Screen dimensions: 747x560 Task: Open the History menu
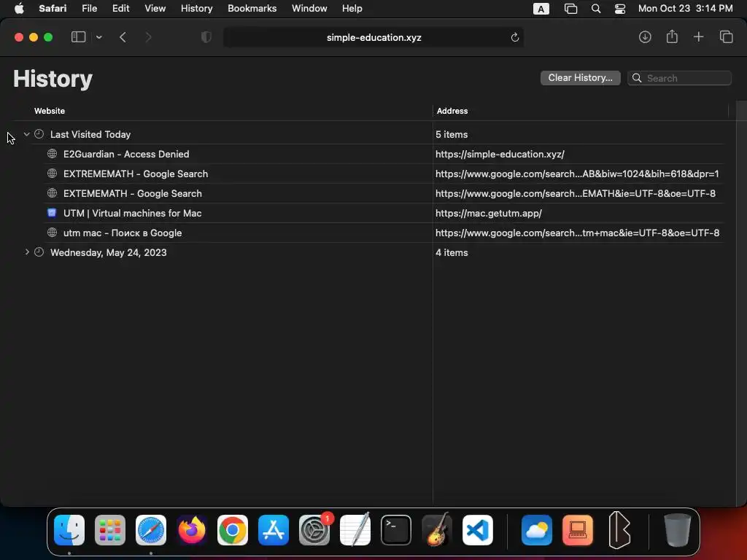196,9
